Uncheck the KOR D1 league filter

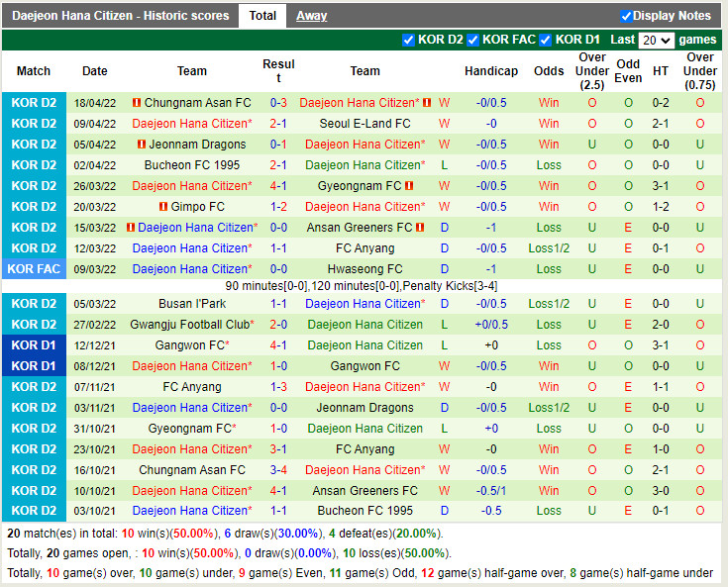coord(546,41)
